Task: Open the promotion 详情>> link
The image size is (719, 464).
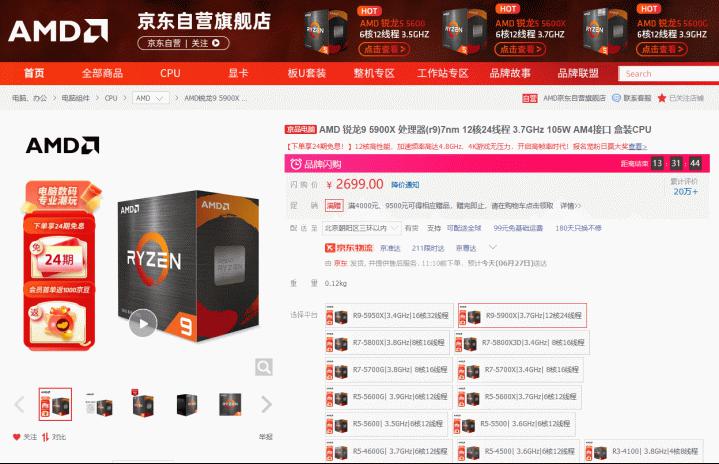Action: [570, 206]
